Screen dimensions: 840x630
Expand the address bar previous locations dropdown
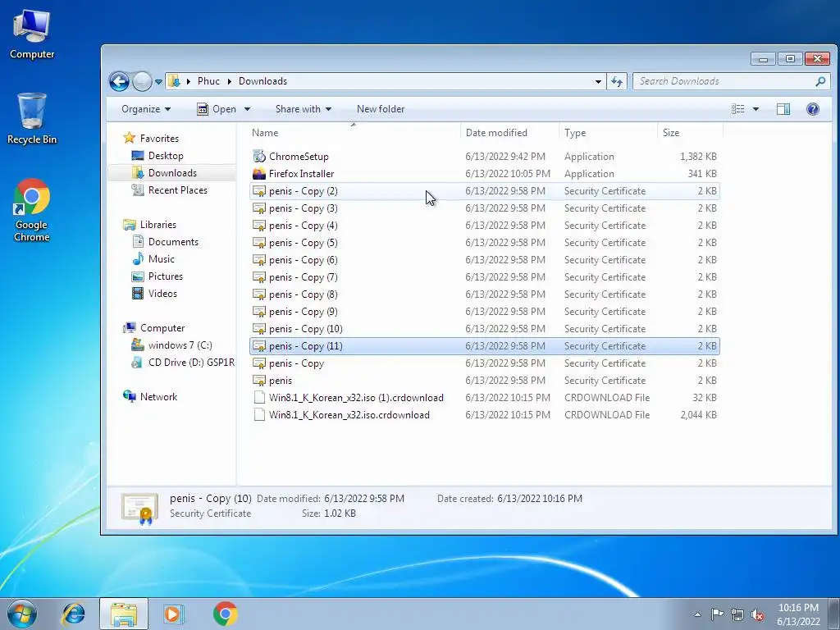[x=598, y=81]
